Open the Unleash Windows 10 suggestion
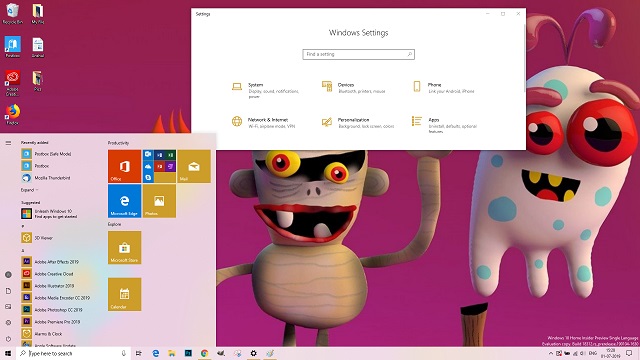 49,214
